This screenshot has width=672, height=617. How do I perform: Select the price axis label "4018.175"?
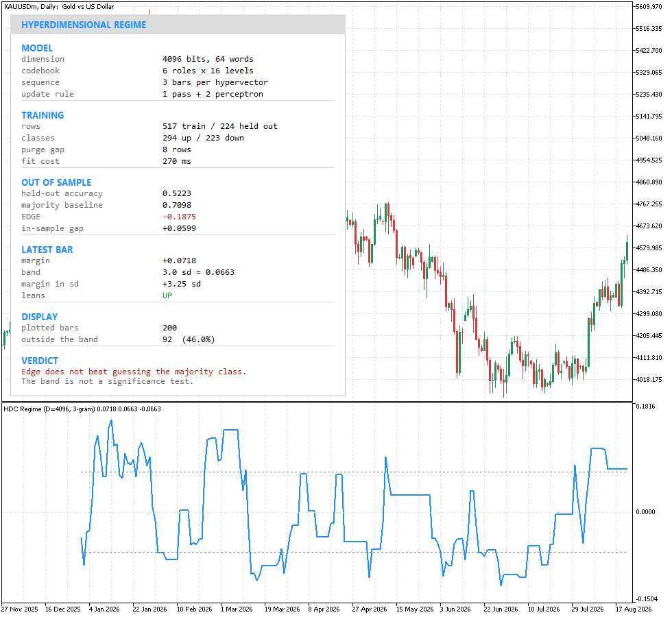tap(649, 380)
